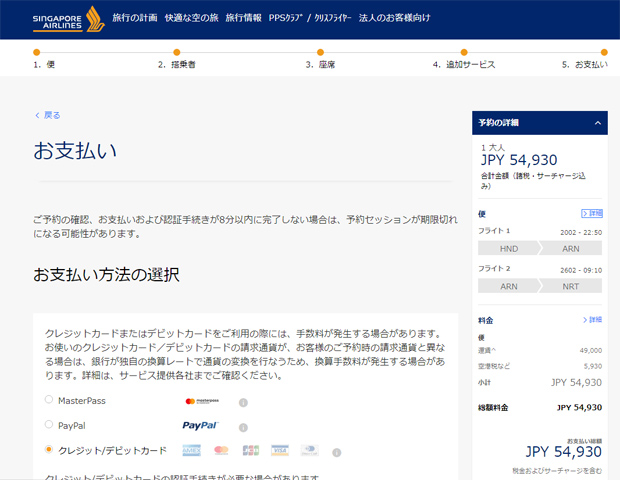Click the VISA card icon
Viewport: 620px width, 480px height.
click(279, 451)
